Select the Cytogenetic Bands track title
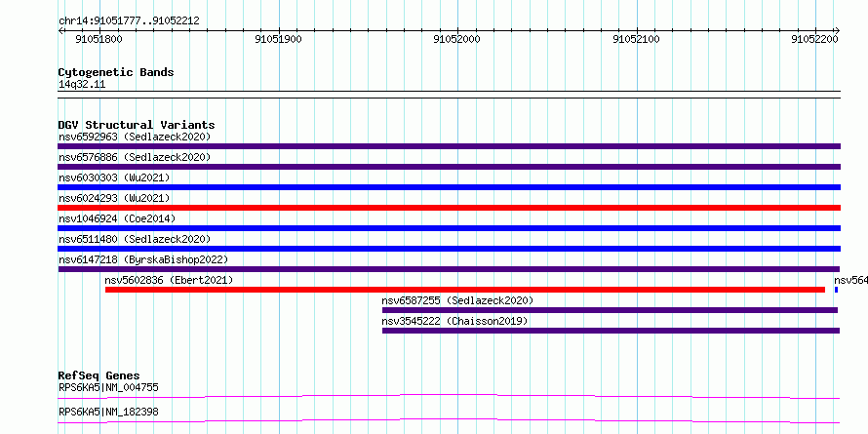Screen dimensions: 868x434 pos(116,72)
